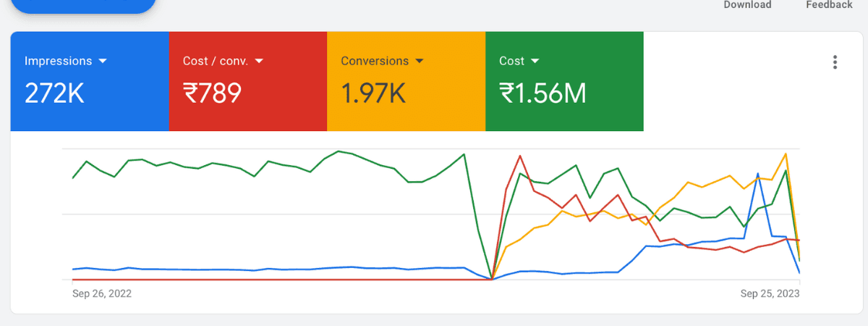Select the ₹789 cost per conversion value
Viewport: 868px width, 326px height.
(x=212, y=93)
